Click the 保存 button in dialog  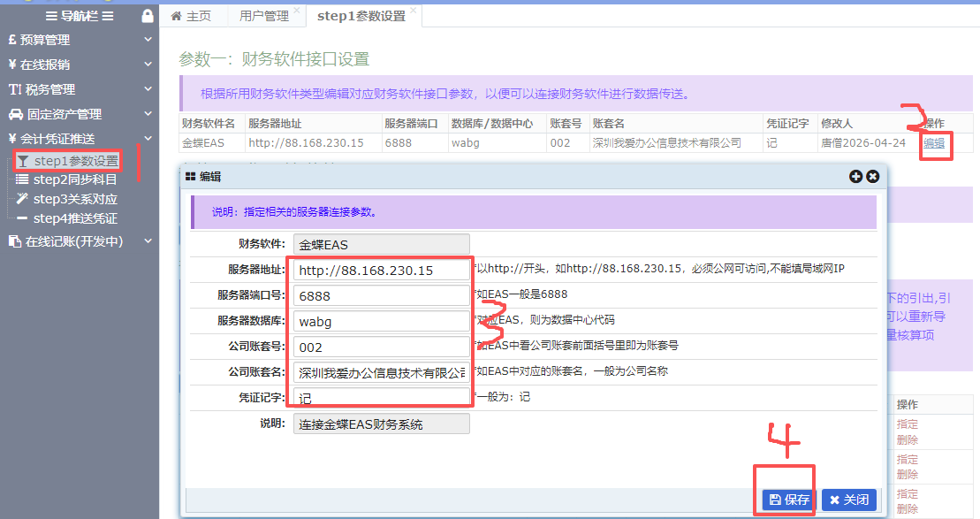(789, 500)
